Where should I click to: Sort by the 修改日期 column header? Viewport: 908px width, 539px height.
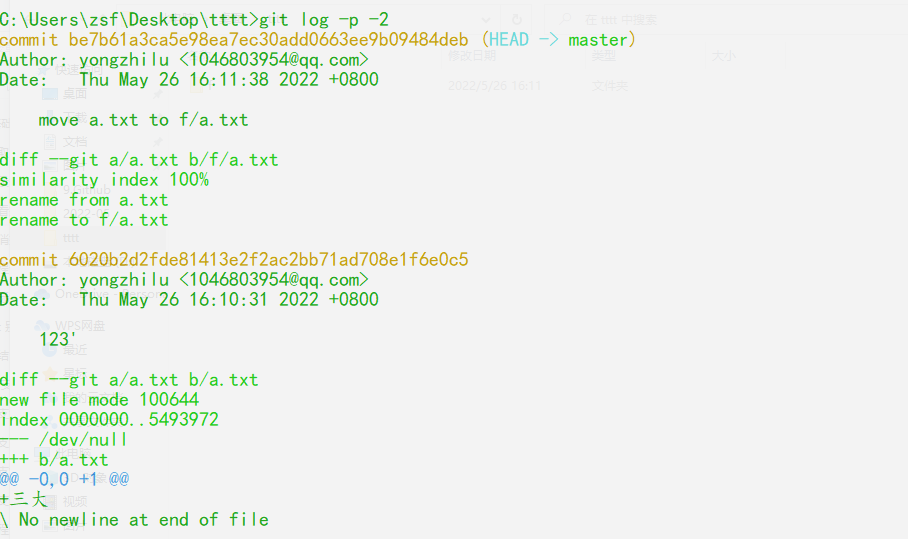[471, 56]
